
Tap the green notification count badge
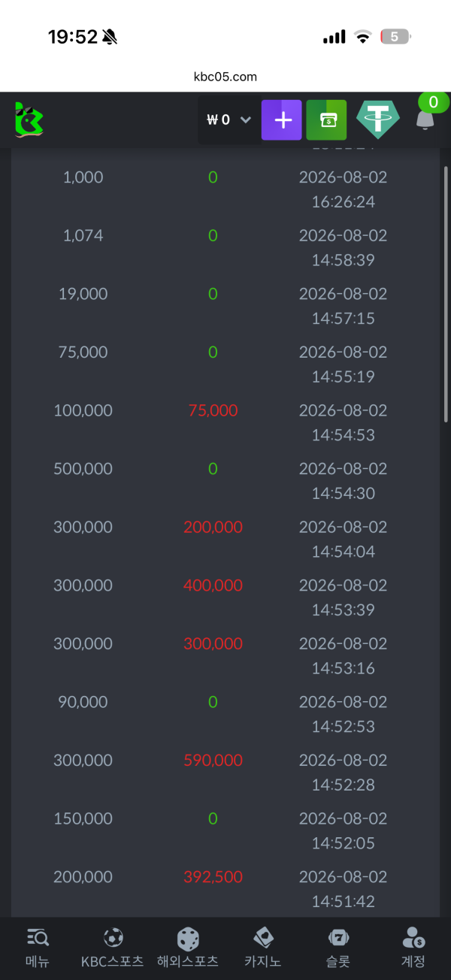point(433,102)
